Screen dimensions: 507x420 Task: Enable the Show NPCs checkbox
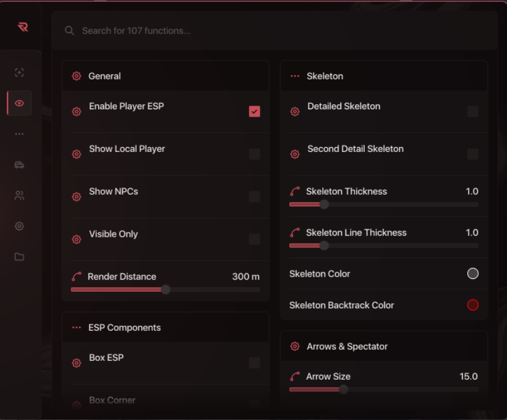click(x=254, y=197)
